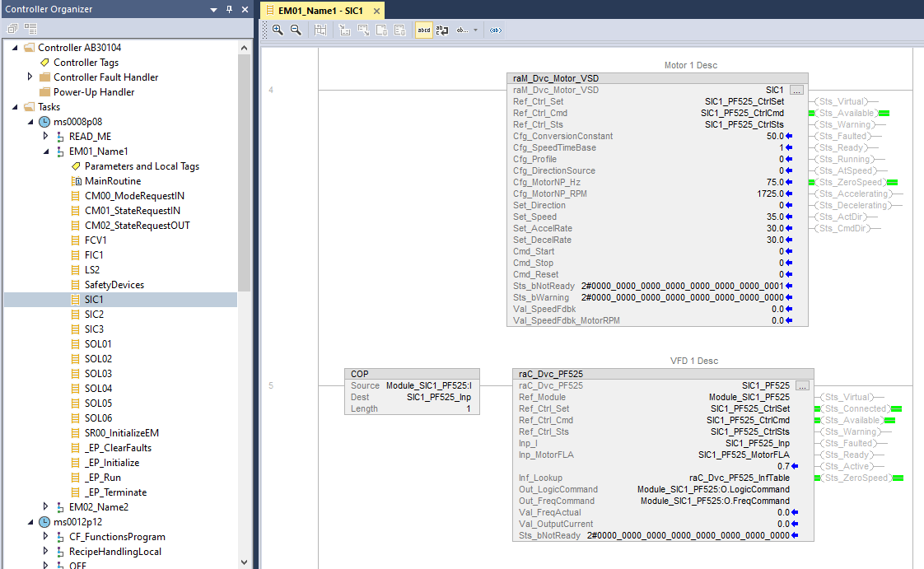Expand the Controller Fault Handler folder

[x=30, y=77]
